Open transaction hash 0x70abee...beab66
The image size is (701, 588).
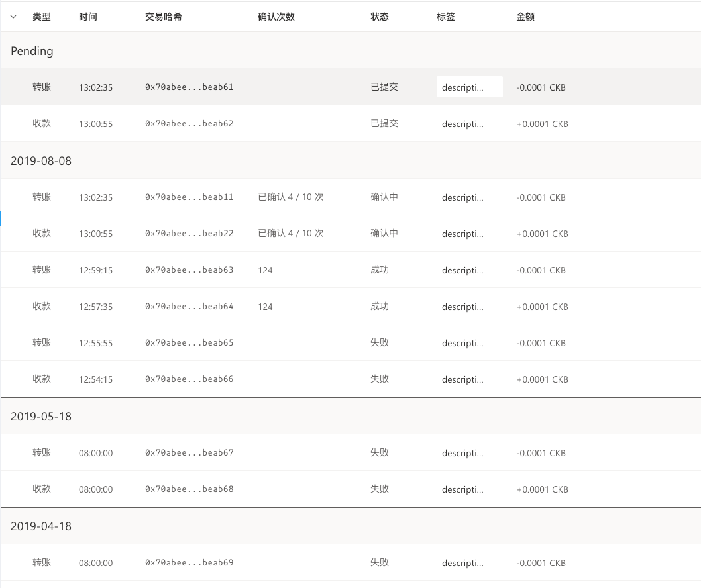[x=189, y=379]
